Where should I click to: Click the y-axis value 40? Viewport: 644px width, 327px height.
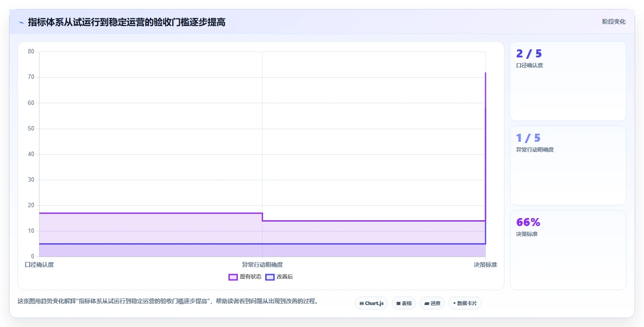click(31, 154)
